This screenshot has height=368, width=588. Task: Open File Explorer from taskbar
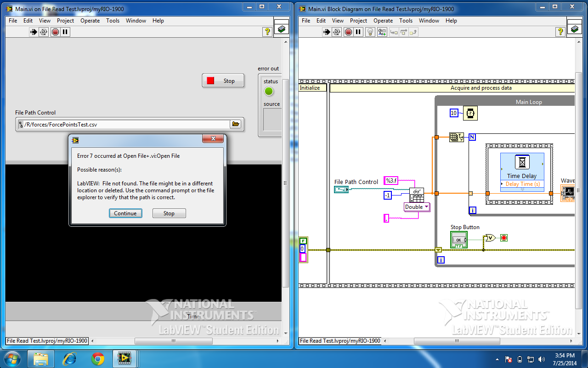[x=40, y=358]
